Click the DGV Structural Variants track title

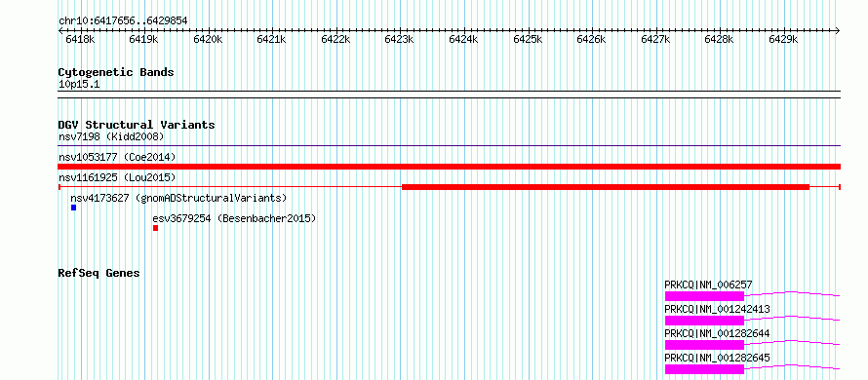click(x=137, y=125)
